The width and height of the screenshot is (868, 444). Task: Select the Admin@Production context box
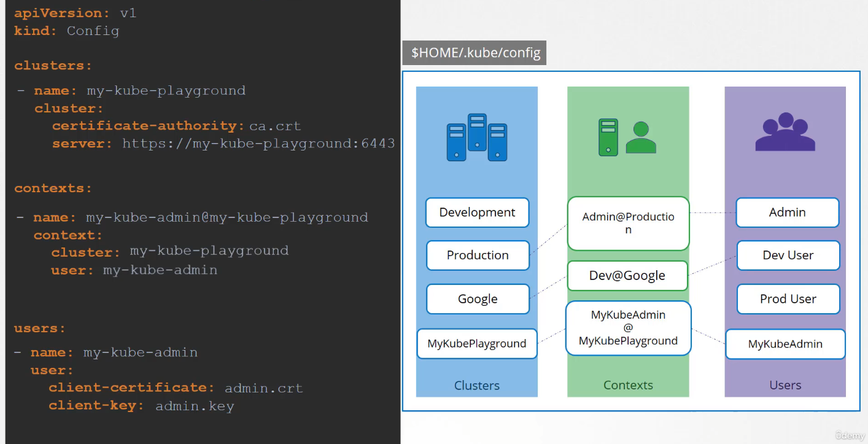[628, 224]
